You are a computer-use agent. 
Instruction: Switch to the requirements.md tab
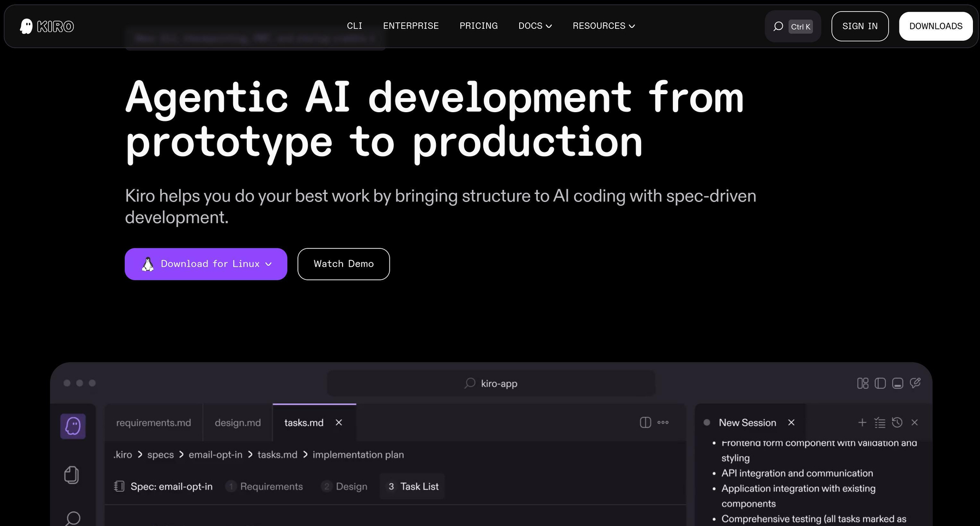[154, 423]
